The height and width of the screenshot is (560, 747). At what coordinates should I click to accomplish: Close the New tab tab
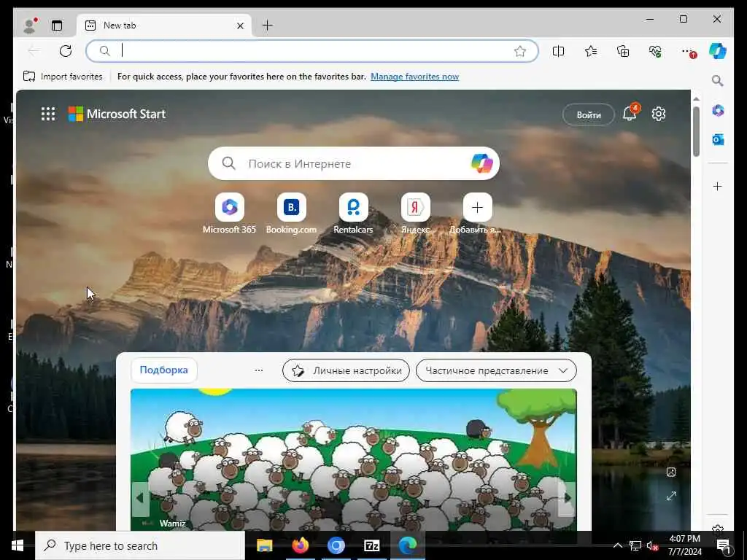pos(240,26)
